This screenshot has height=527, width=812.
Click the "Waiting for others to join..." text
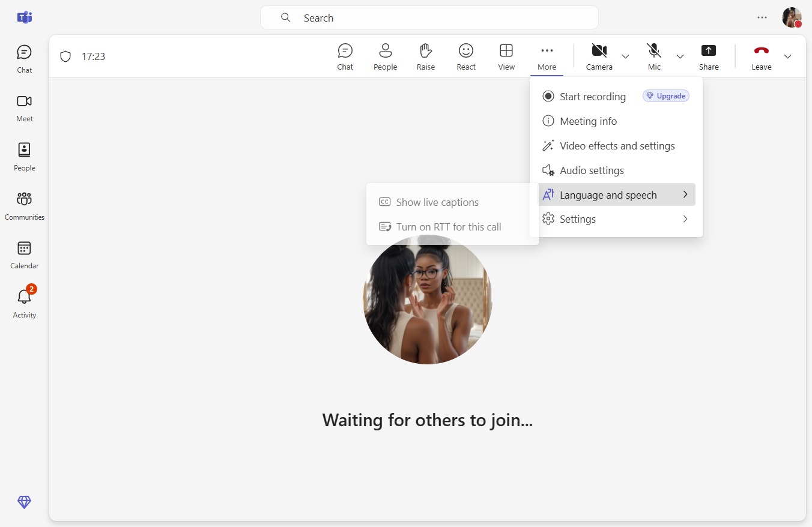tap(428, 420)
